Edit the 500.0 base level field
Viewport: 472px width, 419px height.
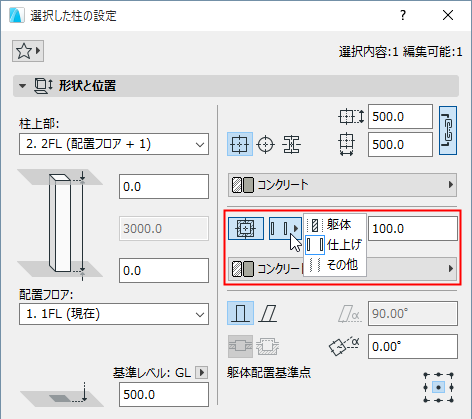(164, 394)
